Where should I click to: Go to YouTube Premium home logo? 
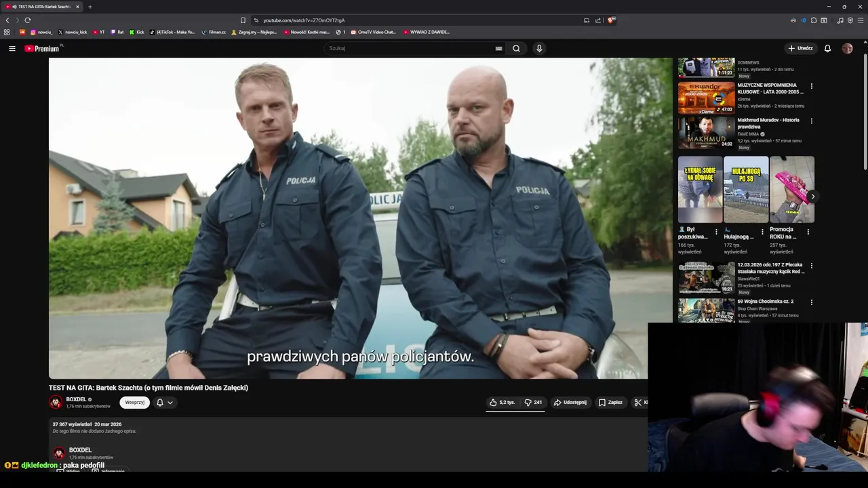[x=43, y=48]
